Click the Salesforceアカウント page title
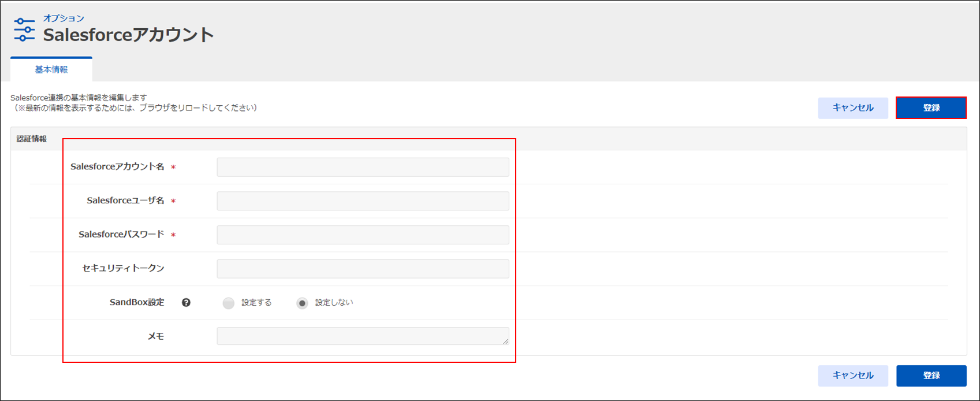 point(129,35)
